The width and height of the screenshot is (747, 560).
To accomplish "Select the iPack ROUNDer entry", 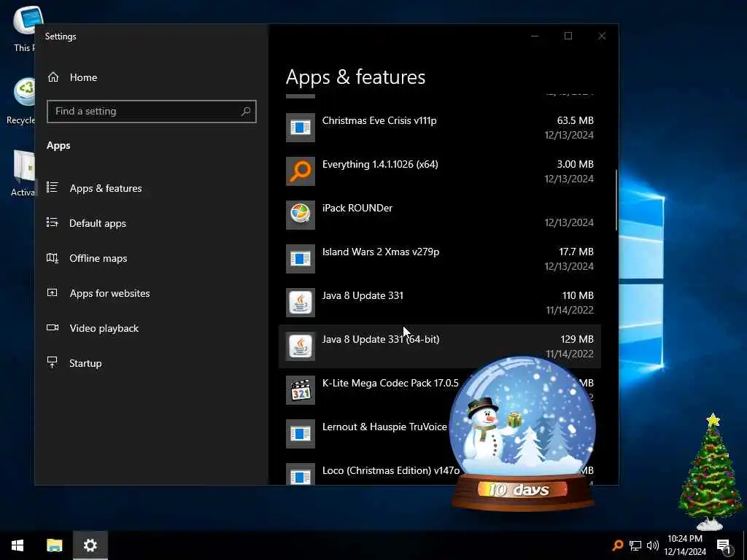I will coord(440,215).
